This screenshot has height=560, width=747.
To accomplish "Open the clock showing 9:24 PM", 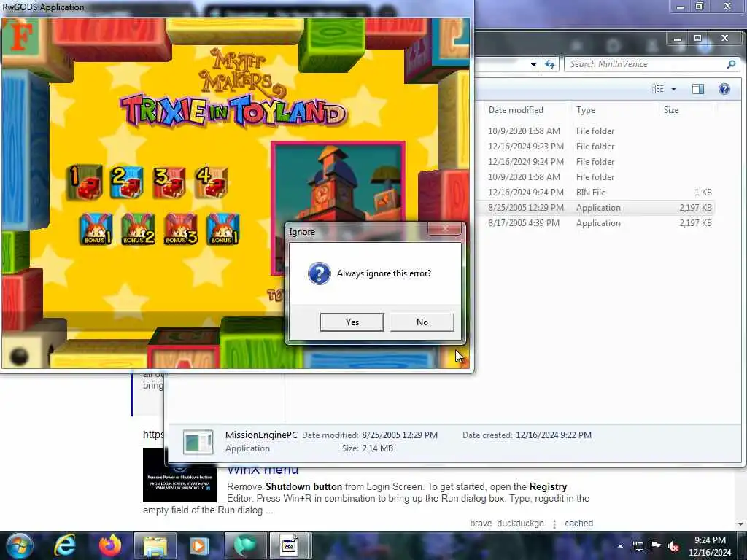I will click(x=710, y=546).
